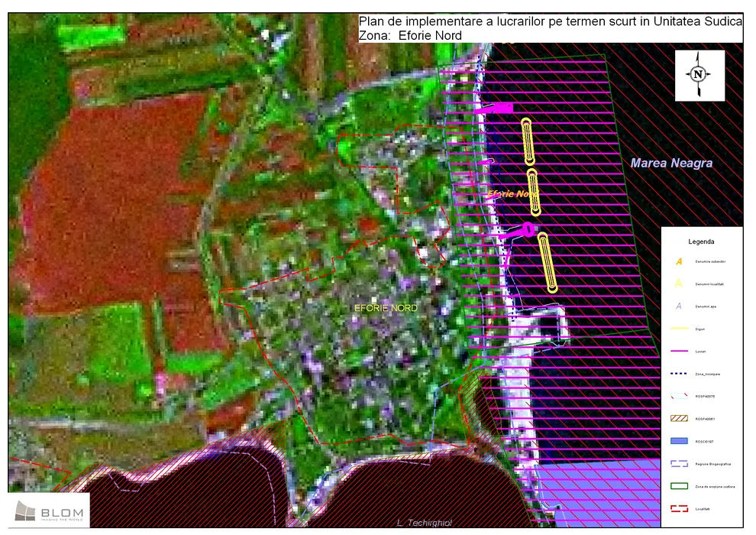Click the ROSPA0061 hatched legend box
Image resolution: width=756 pixels, height=535 pixels.
(x=679, y=418)
